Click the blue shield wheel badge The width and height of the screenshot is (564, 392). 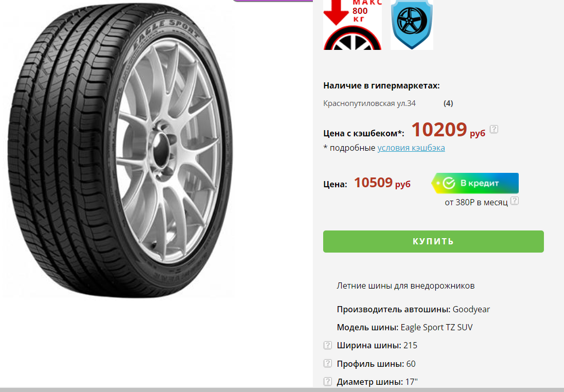click(x=412, y=25)
